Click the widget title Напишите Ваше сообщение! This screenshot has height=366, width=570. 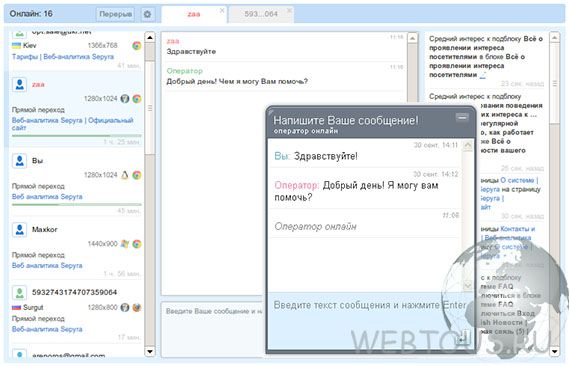pos(346,120)
